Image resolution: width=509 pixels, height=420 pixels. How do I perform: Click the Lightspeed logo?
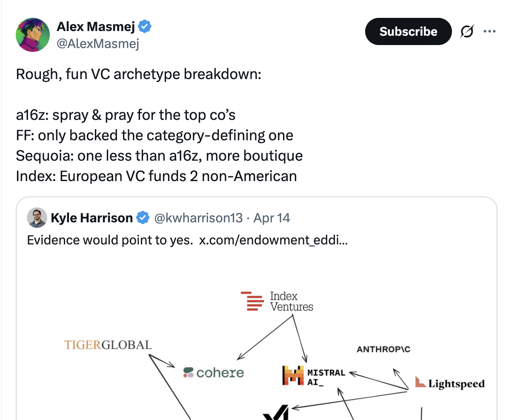[x=450, y=383]
